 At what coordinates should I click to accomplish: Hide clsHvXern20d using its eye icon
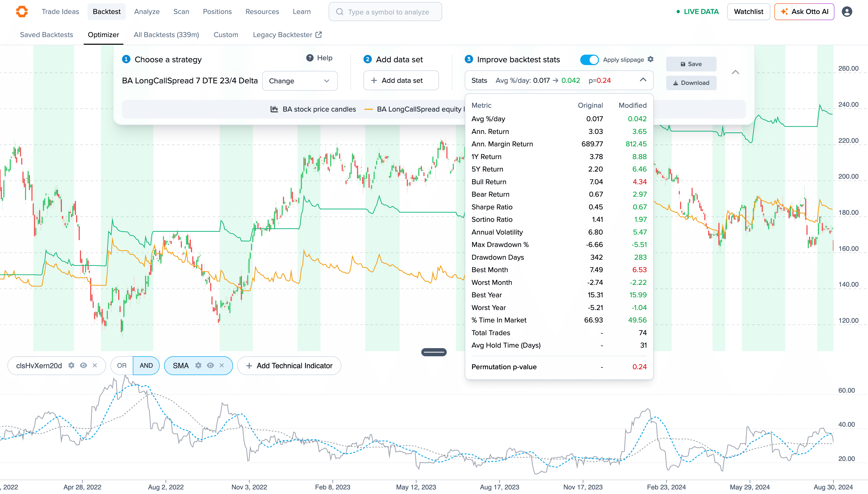[x=83, y=365]
